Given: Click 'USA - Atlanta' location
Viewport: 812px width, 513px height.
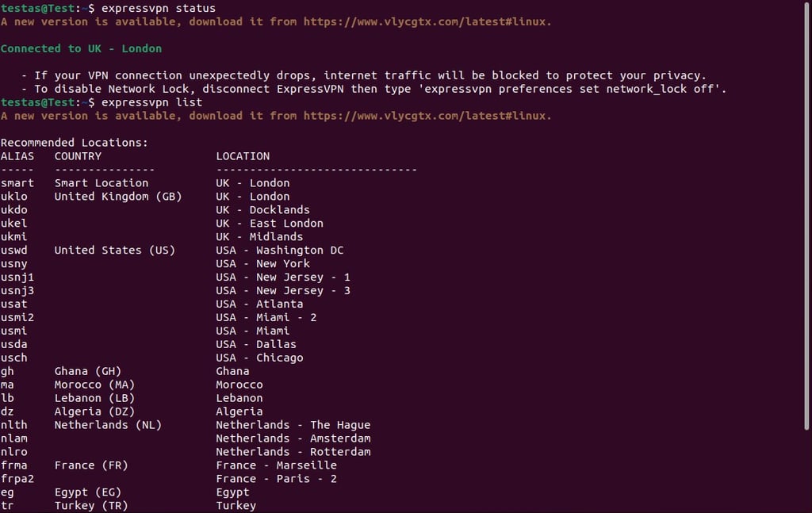Looking at the screenshot, I should coord(259,304).
